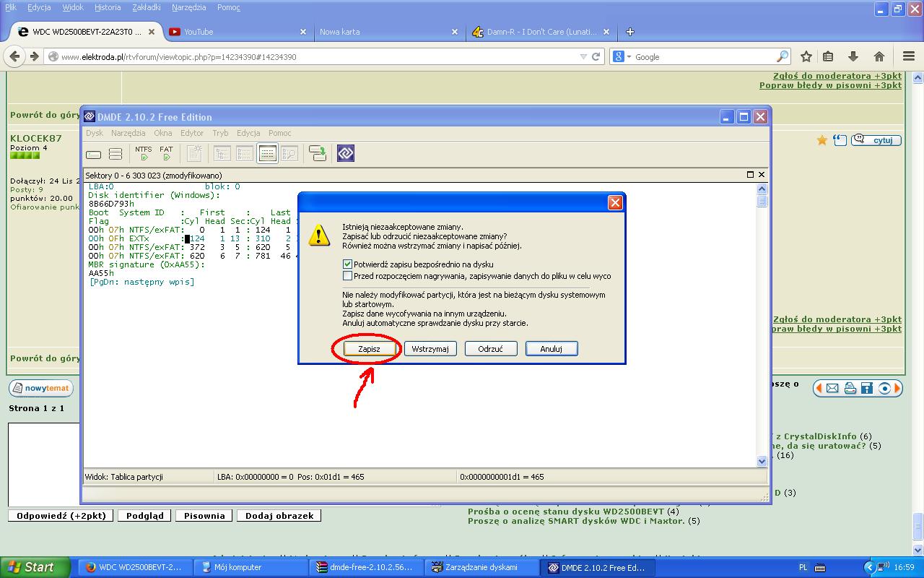Image resolution: width=924 pixels, height=578 pixels.
Task: Click the Dodaj obrazek button
Action: coord(279,515)
